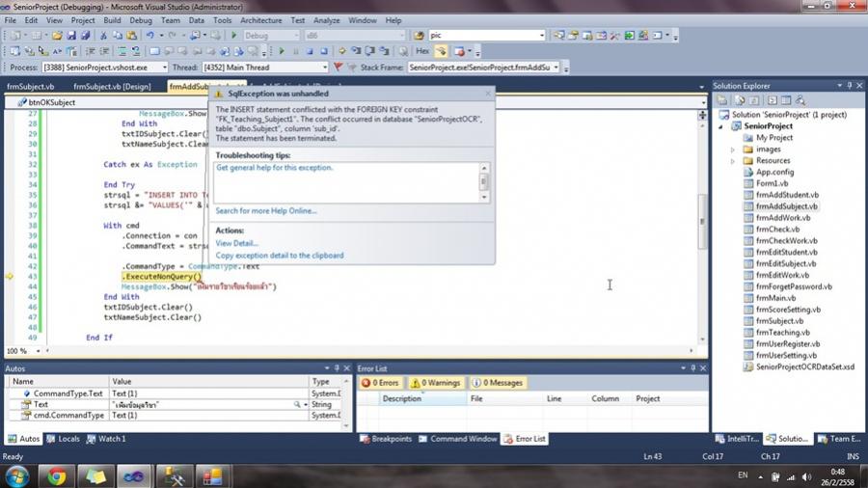Toggle the 0 Errors filter button
This screenshot has height=488, width=868.
click(380, 383)
